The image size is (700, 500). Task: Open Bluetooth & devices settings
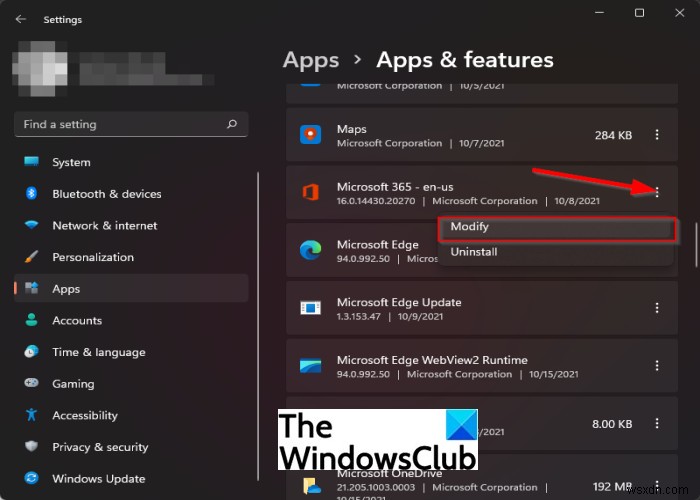pos(131,194)
